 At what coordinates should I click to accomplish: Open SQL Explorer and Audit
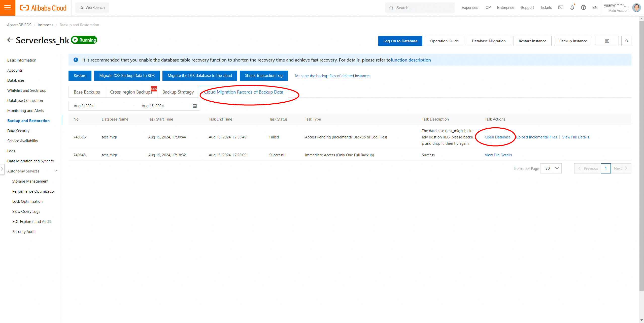pyautogui.click(x=31, y=222)
